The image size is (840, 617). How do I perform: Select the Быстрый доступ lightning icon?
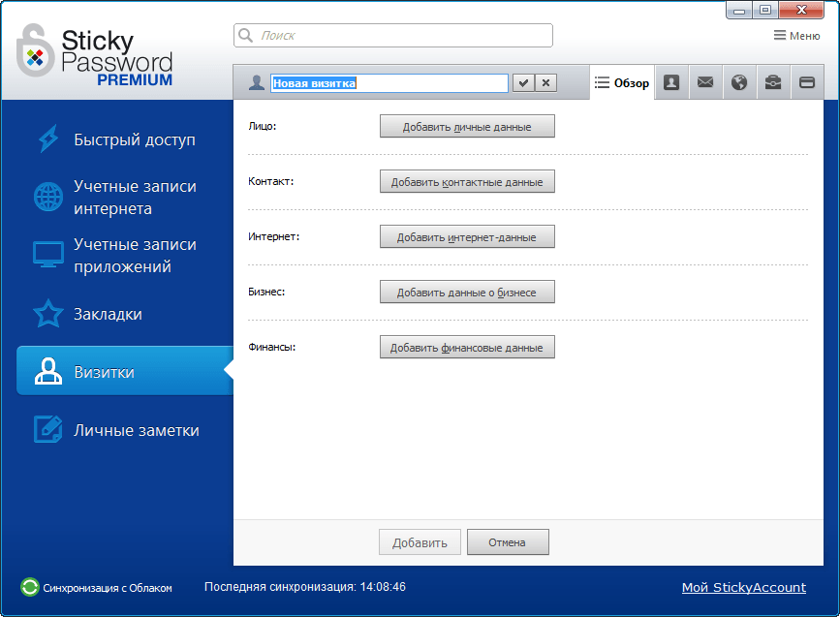tap(47, 139)
